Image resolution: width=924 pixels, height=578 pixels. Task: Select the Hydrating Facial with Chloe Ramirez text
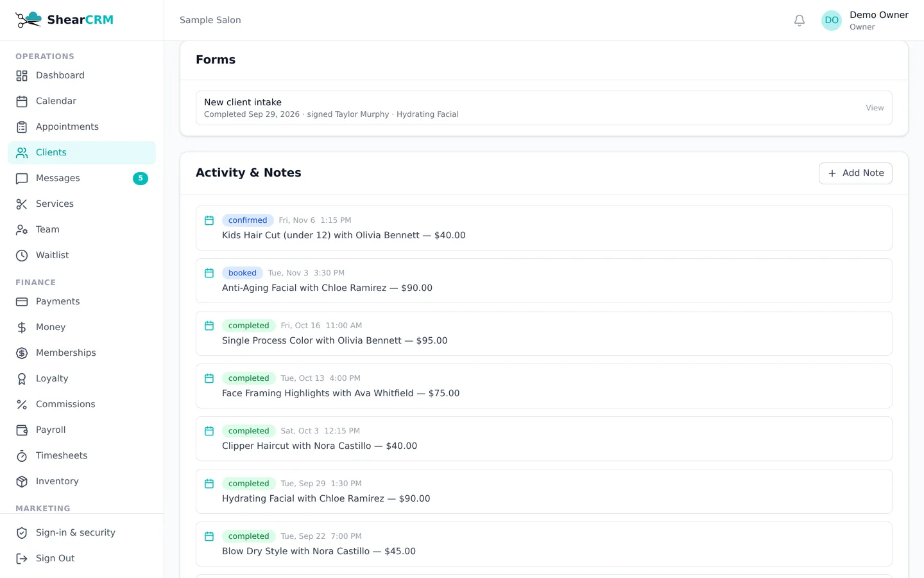(326, 499)
